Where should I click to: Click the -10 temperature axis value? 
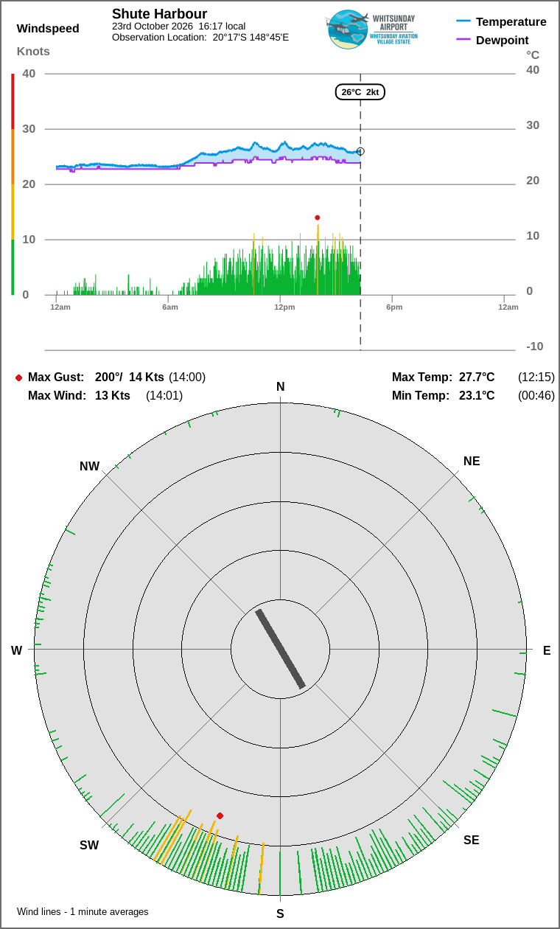pos(534,347)
